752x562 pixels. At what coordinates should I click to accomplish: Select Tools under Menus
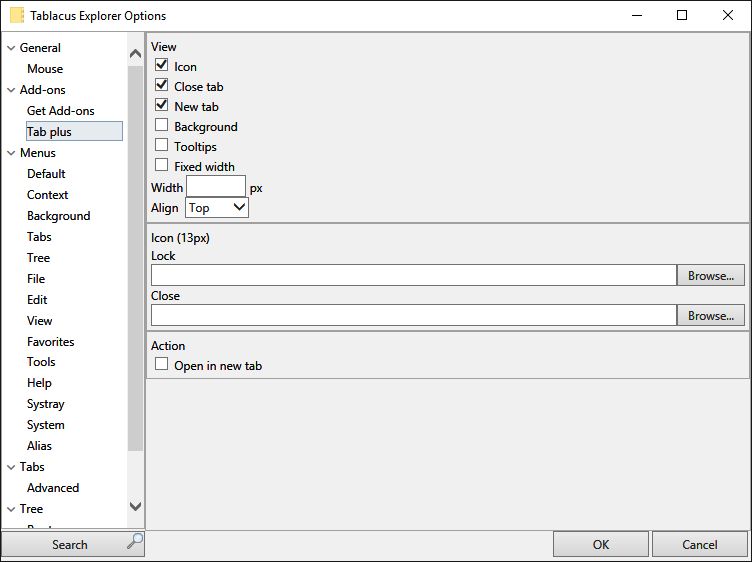click(x=41, y=362)
